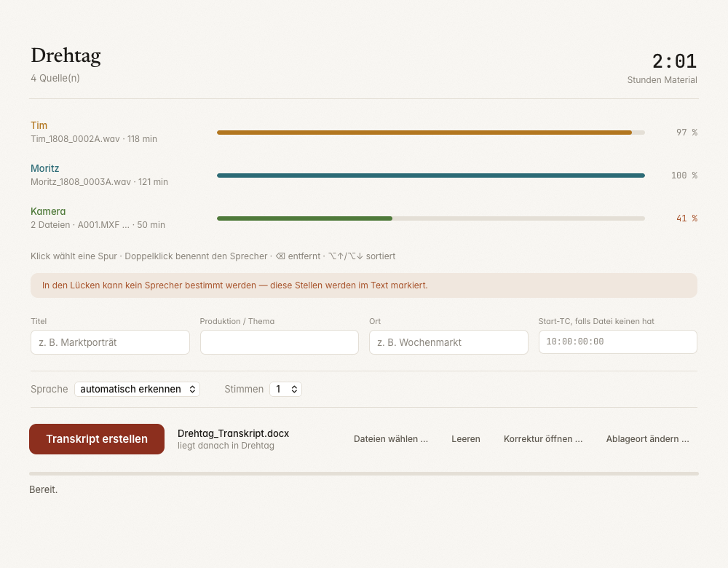Click the liegt danach in Drehtag note
The height and width of the screenshot is (568, 728).
[226, 446]
